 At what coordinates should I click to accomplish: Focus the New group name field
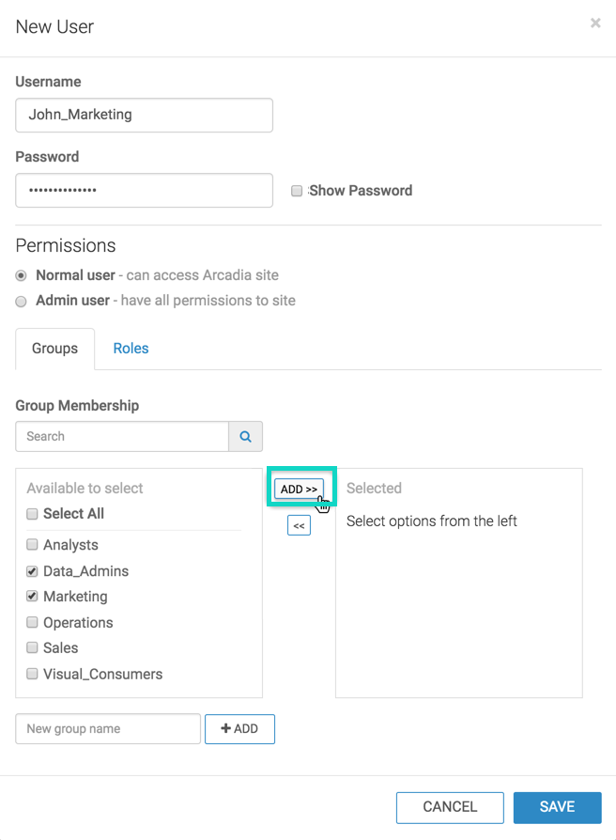pos(108,729)
